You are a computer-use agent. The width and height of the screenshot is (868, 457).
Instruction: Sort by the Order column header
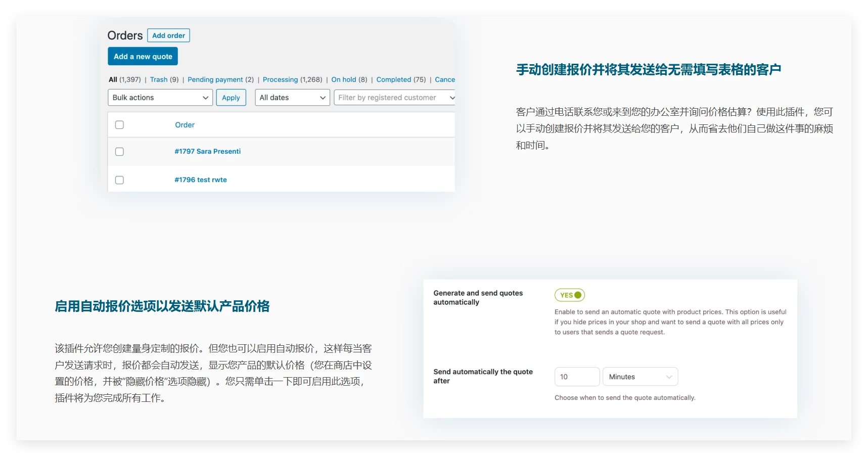coord(185,125)
